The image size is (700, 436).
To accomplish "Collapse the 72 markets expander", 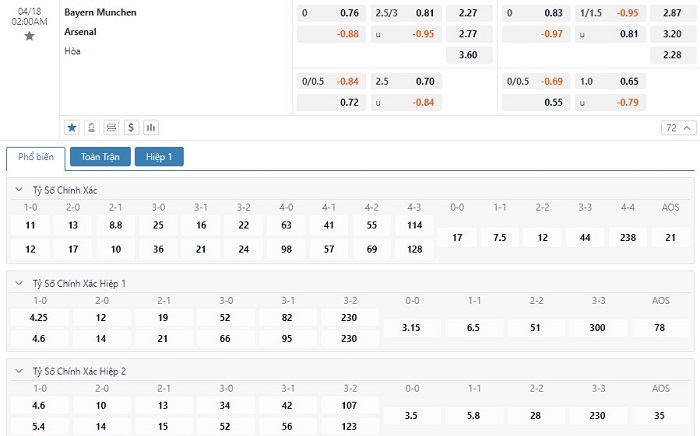I will (x=678, y=128).
